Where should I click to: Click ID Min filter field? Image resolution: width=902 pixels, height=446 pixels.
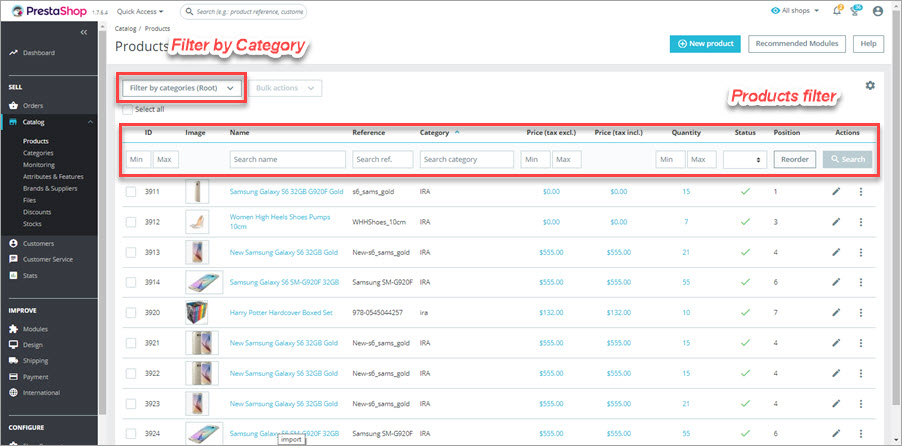click(x=138, y=159)
